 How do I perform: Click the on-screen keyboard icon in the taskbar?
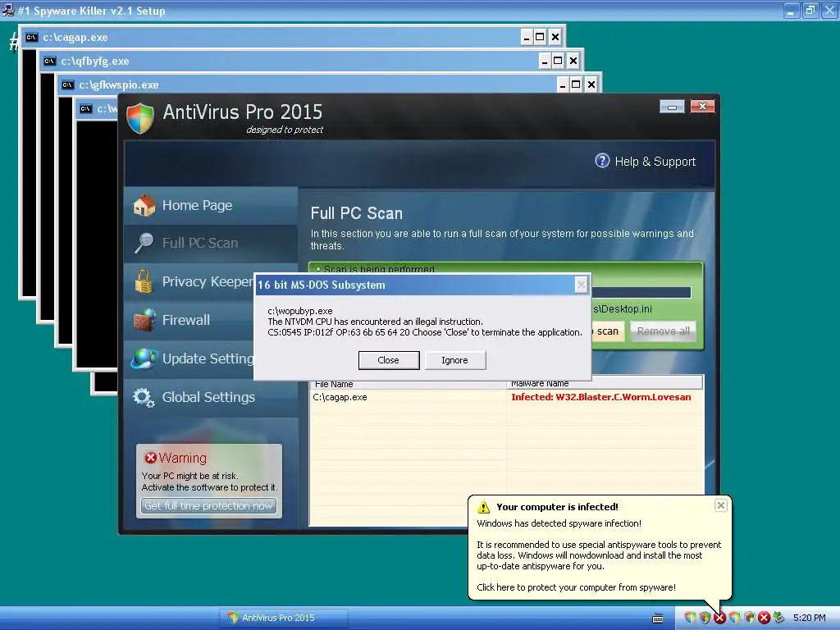pos(658,619)
